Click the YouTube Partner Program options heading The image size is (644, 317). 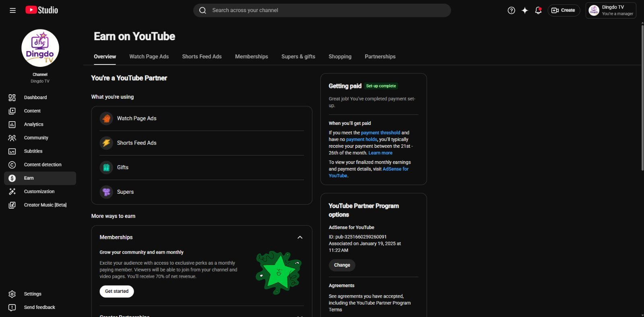coord(364,210)
